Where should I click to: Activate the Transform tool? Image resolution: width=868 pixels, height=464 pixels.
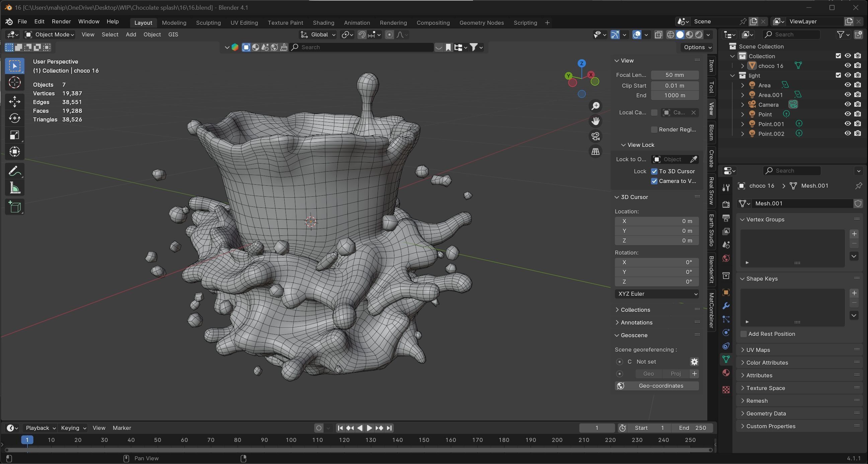click(14, 152)
